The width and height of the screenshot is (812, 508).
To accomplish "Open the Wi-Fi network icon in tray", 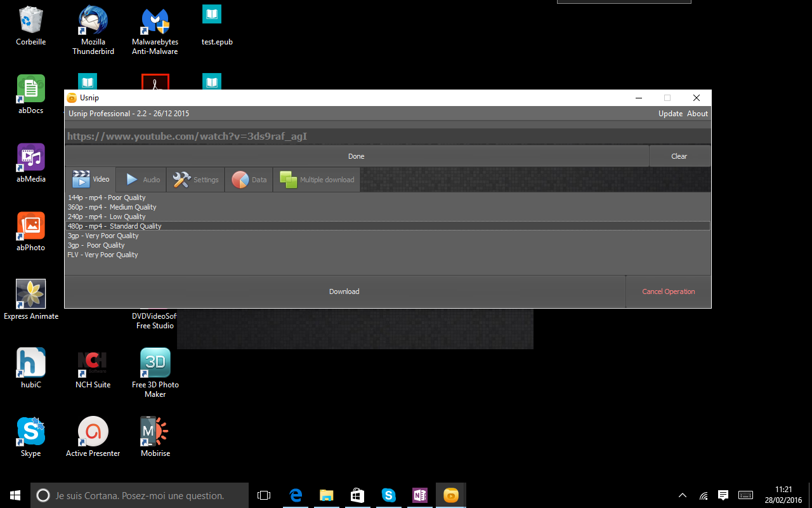I will 704,495.
